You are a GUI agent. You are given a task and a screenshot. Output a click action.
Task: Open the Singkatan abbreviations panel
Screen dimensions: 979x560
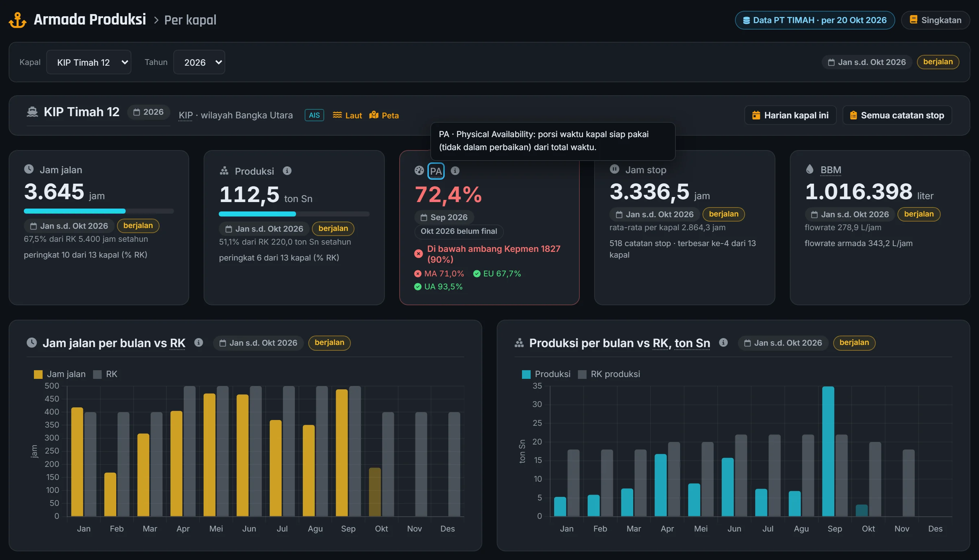coord(935,20)
